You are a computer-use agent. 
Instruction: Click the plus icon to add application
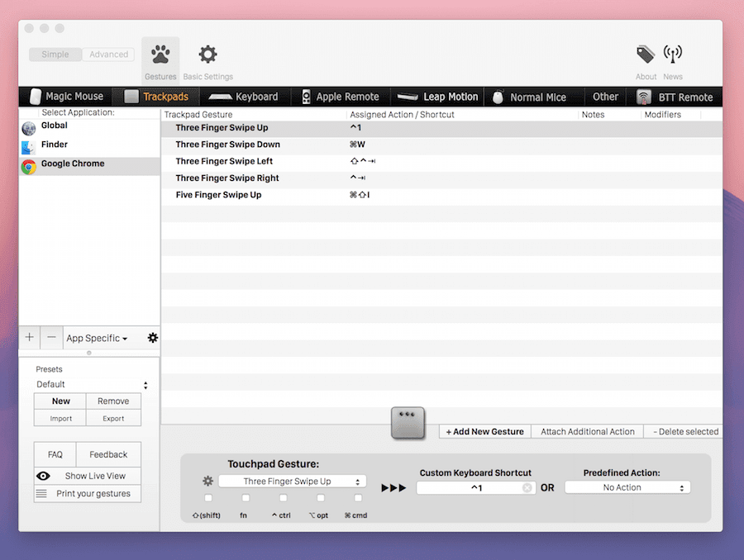point(30,338)
